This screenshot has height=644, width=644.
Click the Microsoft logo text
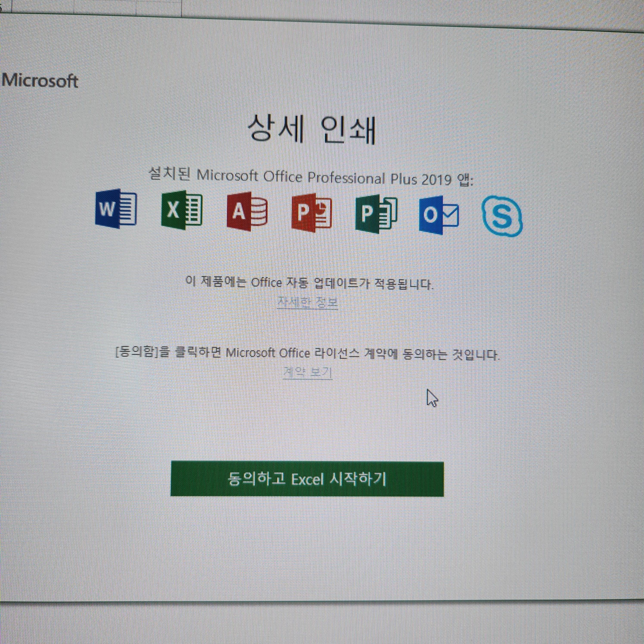40,81
